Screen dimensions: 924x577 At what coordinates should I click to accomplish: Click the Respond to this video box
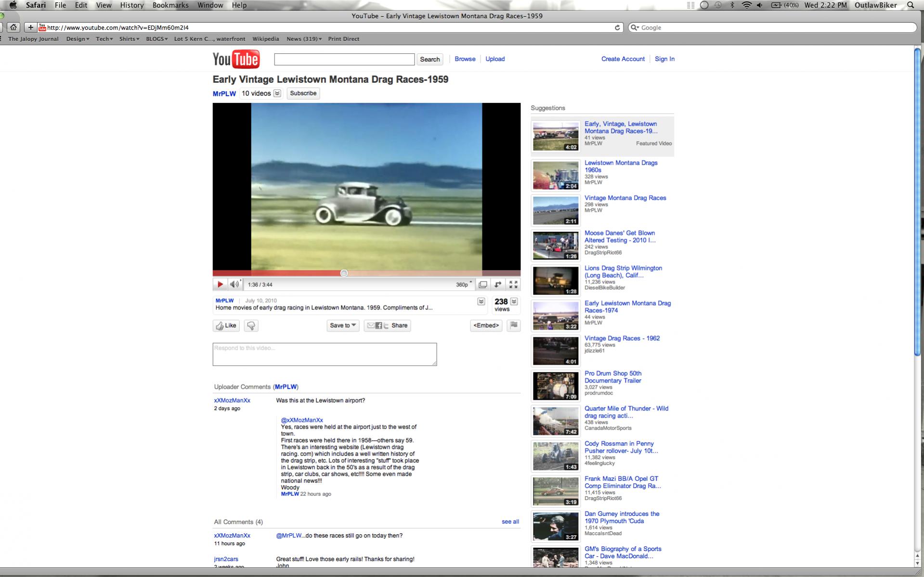point(325,354)
